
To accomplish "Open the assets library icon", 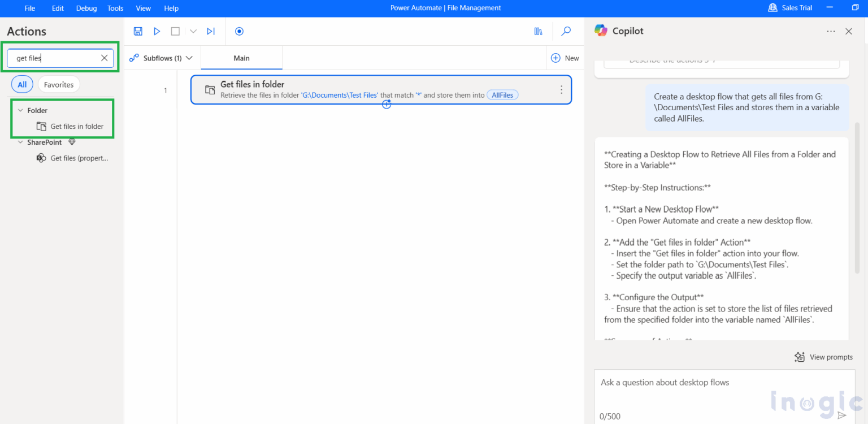I will [538, 32].
